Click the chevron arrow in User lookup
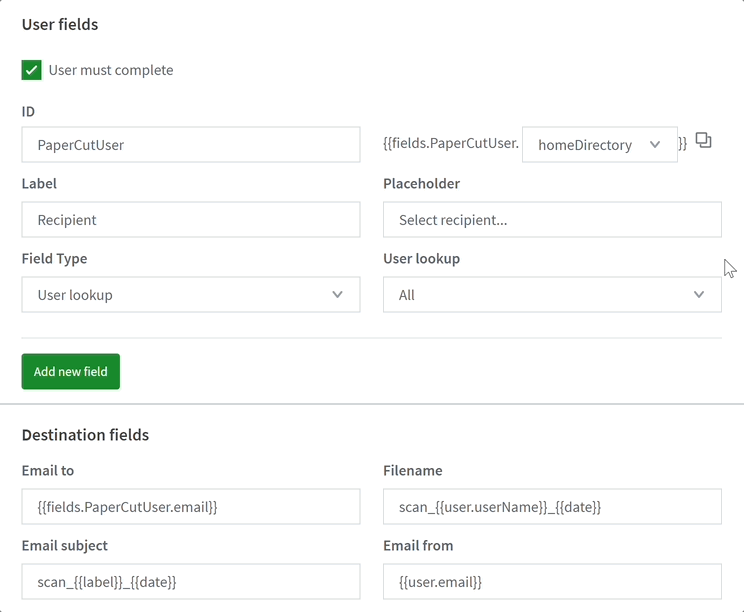744x612 pixels. (699, 295)
